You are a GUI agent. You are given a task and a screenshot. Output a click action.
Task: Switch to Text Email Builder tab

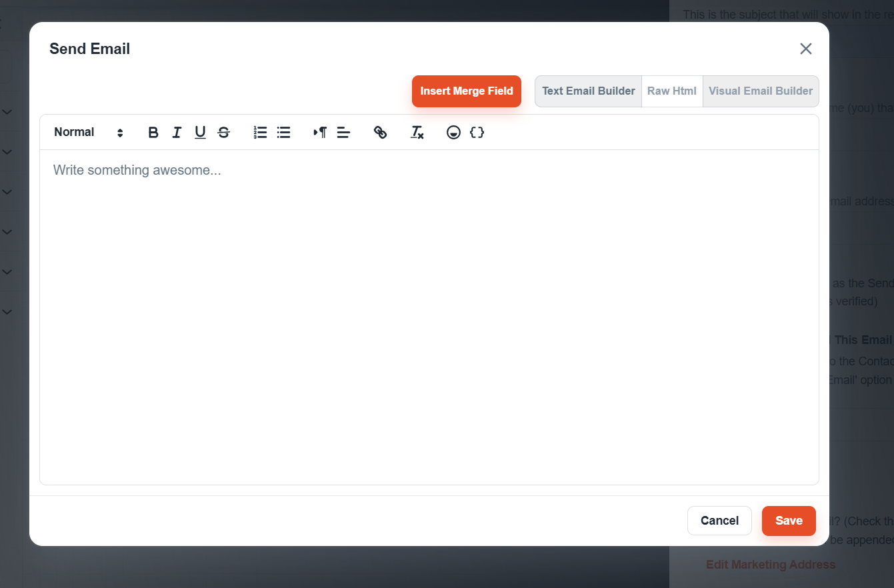(588, 91)
